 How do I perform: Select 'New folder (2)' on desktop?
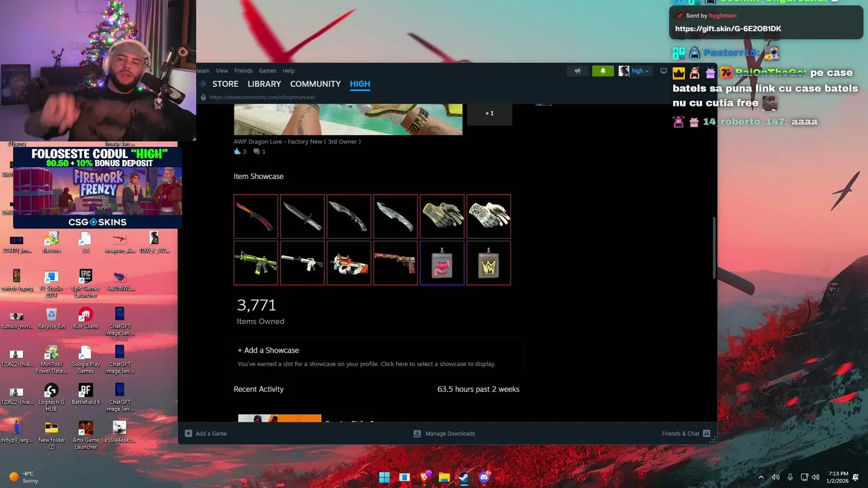51,435
